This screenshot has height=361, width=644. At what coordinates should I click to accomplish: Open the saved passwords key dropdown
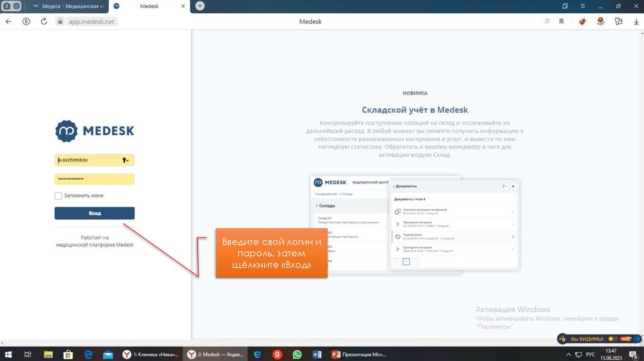coord(126,160)
